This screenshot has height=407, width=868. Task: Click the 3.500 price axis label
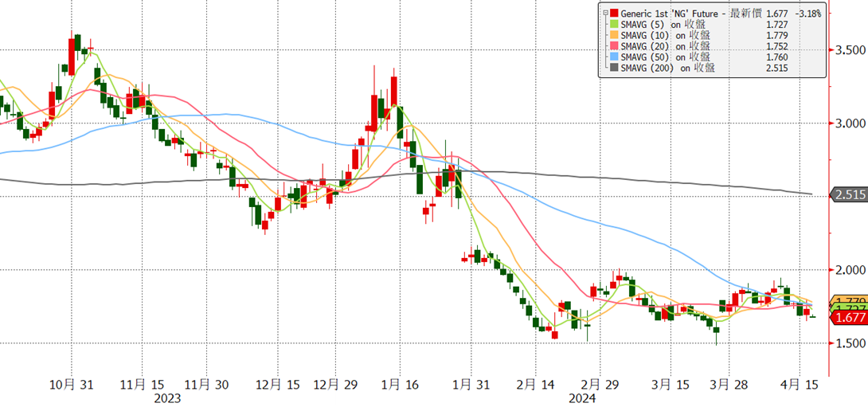(x=849, y=50)
